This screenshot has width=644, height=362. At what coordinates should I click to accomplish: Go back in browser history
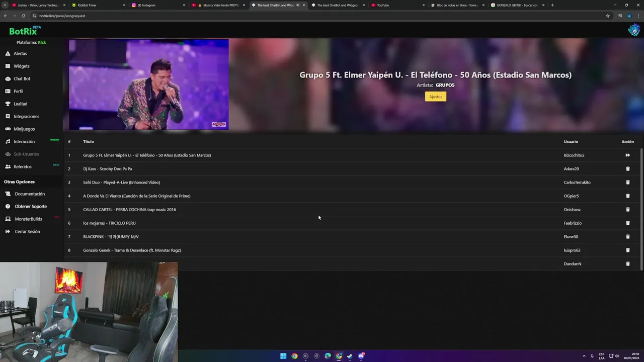pyautogui.click(x=6, y=16)
